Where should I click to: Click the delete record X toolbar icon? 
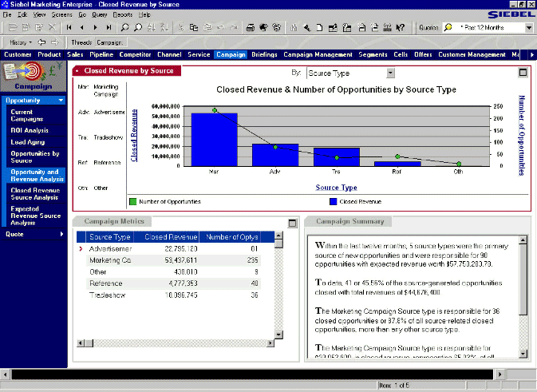point(52,27)
